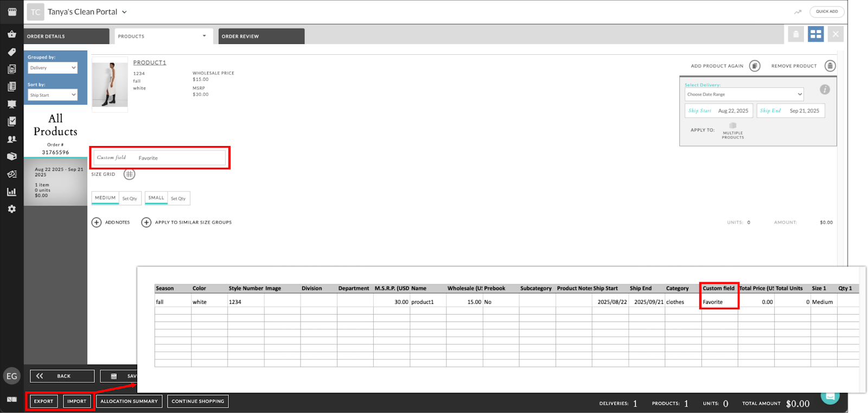Open the checklist sidebar icon
This screenshot has height=413, width=868.
tap(12, 122)
